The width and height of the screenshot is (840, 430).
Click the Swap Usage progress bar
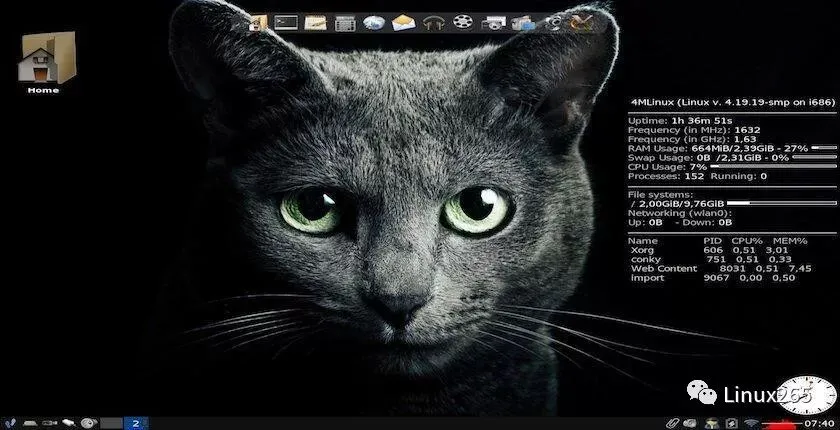pos(814,157)
